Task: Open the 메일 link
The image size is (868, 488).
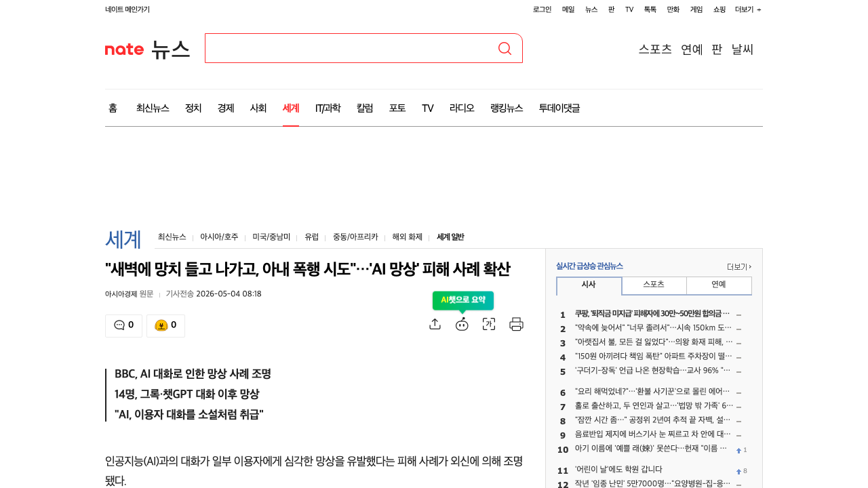Action: point(568,9)
